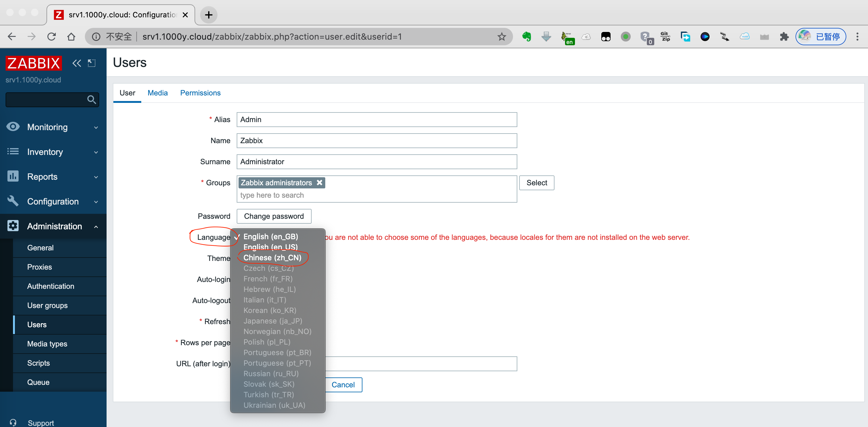
Task: Click into the Alias field
Action: pyautogui.click(x=376, y=119)
